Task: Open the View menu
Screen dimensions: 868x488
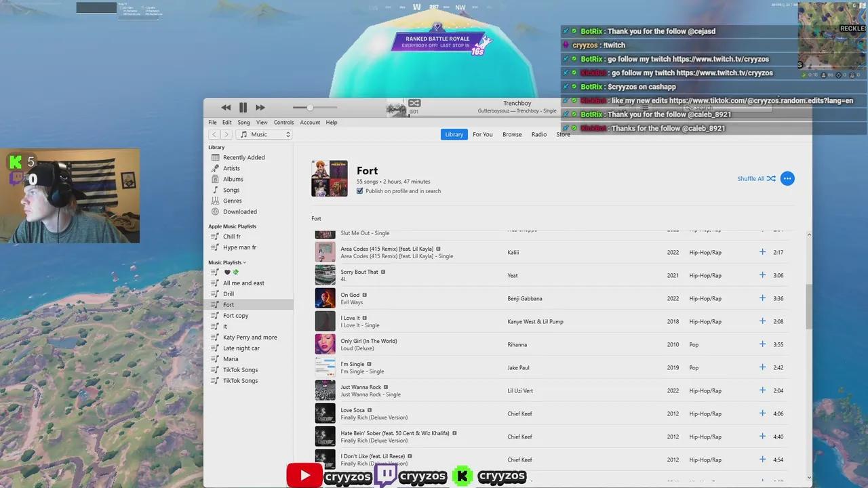Action: click(262, 123)
